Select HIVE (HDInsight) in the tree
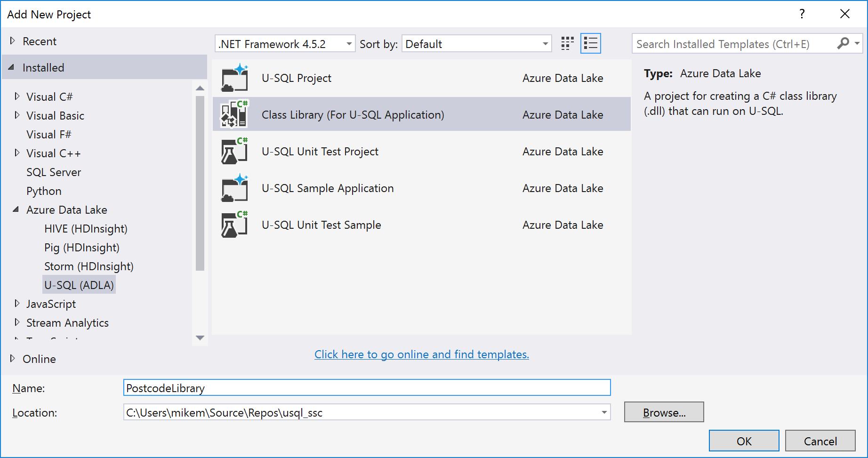This screenshot has width=868, height=458. pyautogui.click(x=86, y=229)
